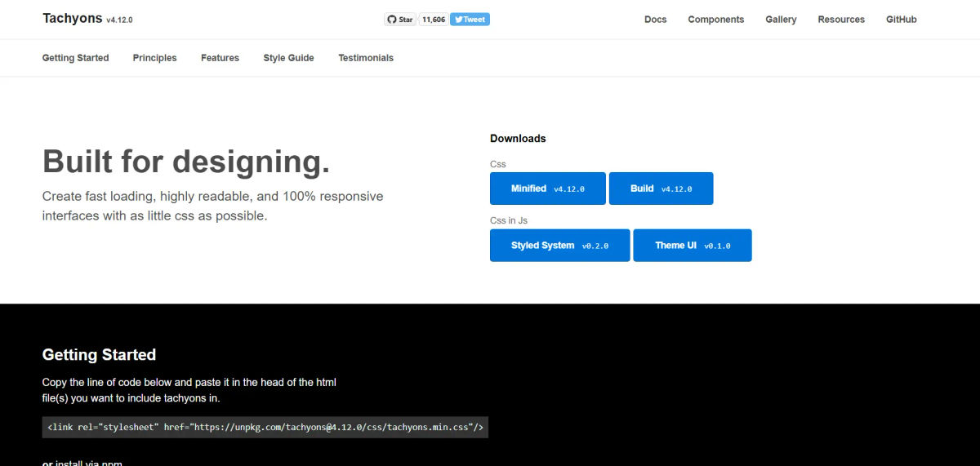Open the Docs page
The image size is (980, 466).
(x=656, y=20)
